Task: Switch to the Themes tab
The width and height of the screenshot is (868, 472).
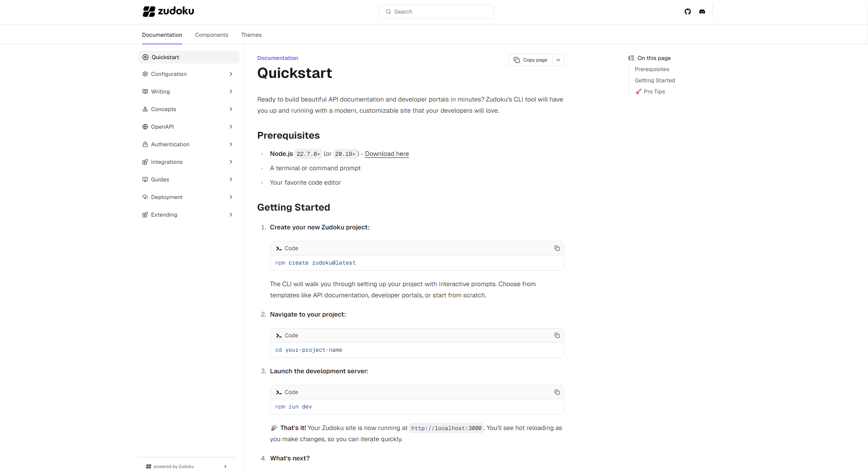Action: 251,35
